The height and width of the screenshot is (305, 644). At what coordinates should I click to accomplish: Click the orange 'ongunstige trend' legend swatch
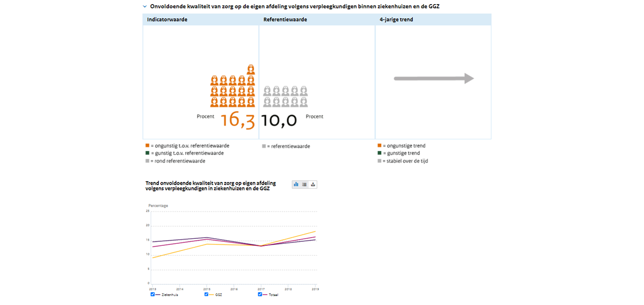[x=379, y=146]
